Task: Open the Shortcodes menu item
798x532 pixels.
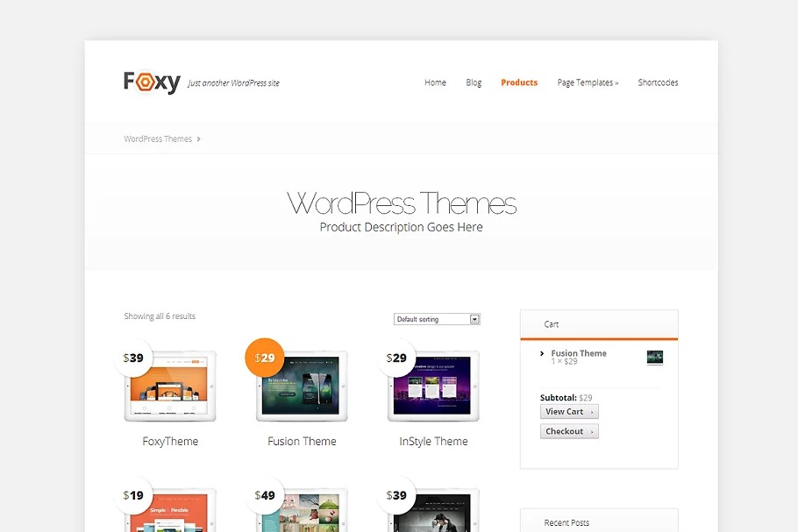Action: tap(658, 82)
